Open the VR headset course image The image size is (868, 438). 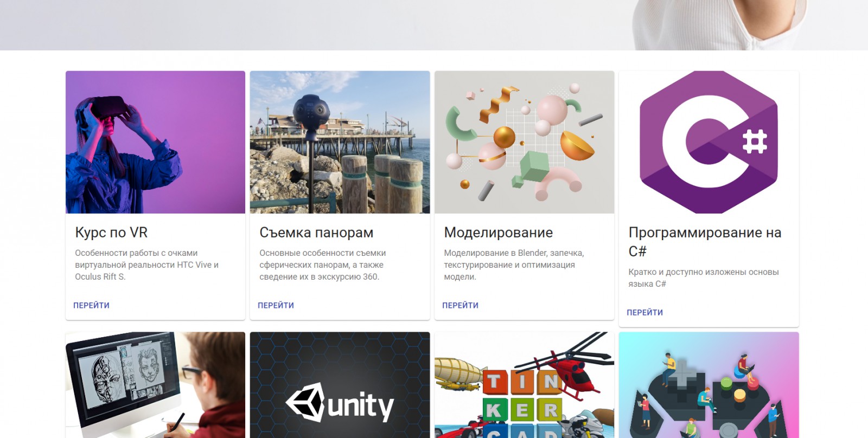coord(155,142)
